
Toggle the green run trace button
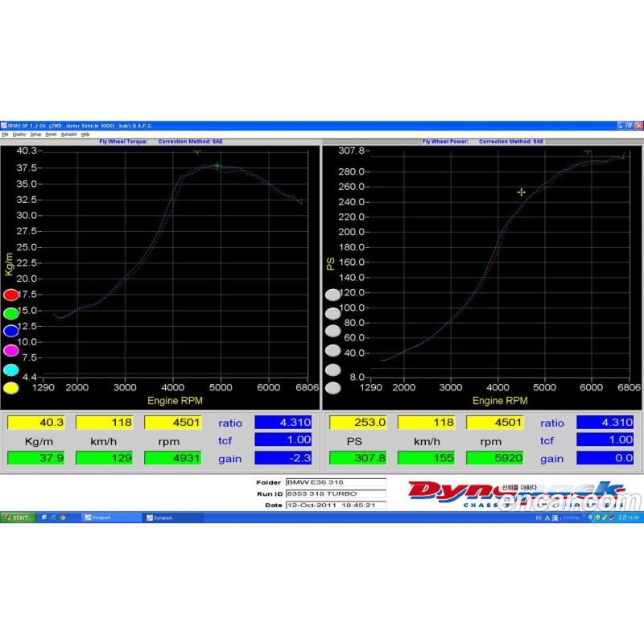10,313
